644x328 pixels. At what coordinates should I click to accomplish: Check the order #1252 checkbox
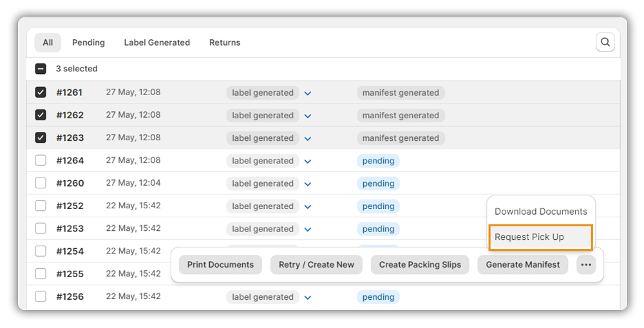pos(41,205)
